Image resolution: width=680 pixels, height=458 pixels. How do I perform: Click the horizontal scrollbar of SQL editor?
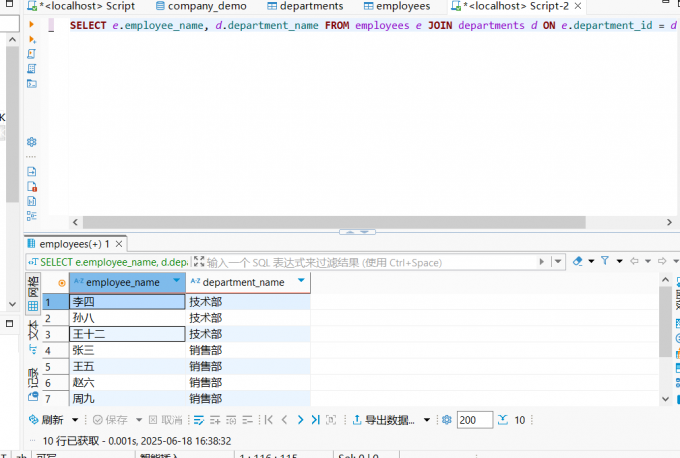334,222
